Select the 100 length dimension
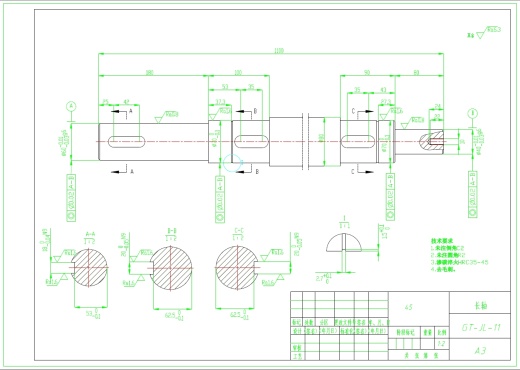The image size is (520, 370). coord(238,72)
